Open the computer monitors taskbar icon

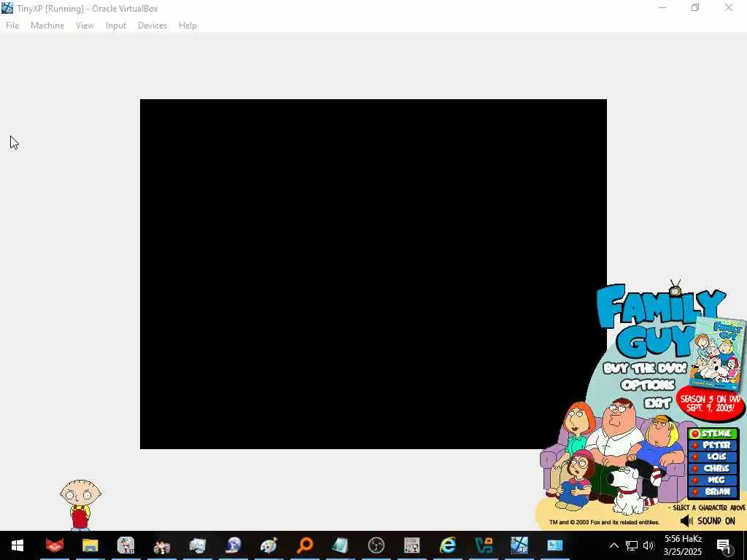pos(197,545)
